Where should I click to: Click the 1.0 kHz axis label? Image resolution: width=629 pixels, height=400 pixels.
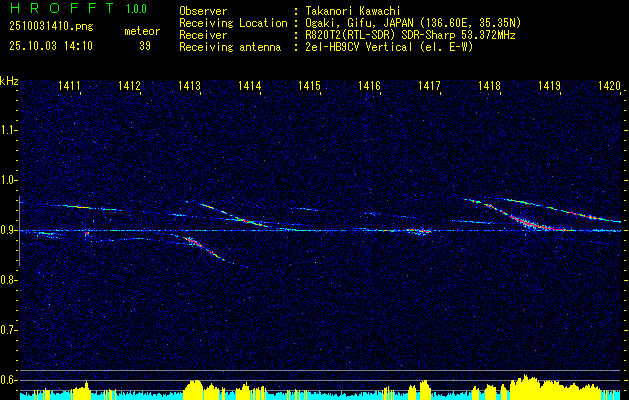point(9,181)
